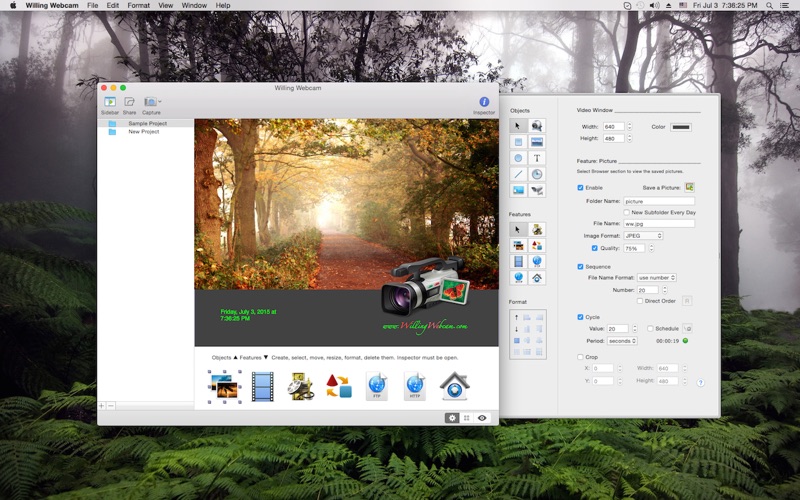Open the help question mark button

click(x=701, y=383)
